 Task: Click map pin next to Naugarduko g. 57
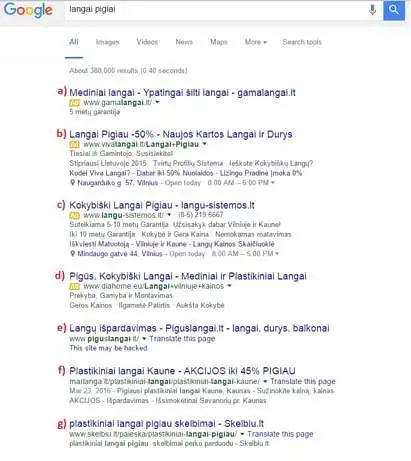point(72,183)
